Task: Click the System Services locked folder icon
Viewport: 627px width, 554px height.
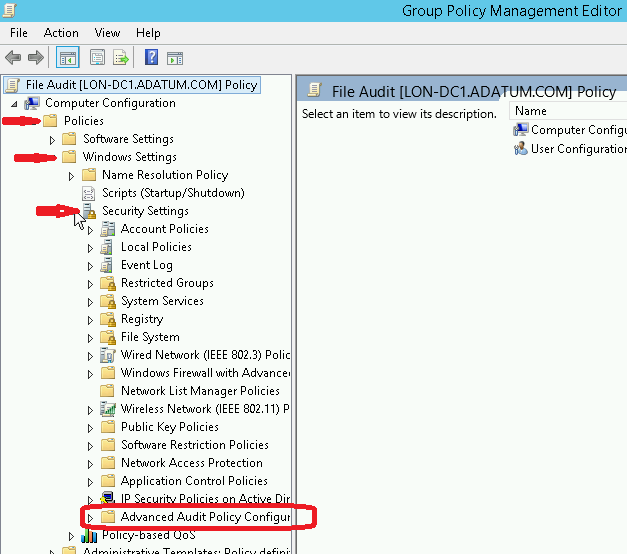Action: click(108, 301)
